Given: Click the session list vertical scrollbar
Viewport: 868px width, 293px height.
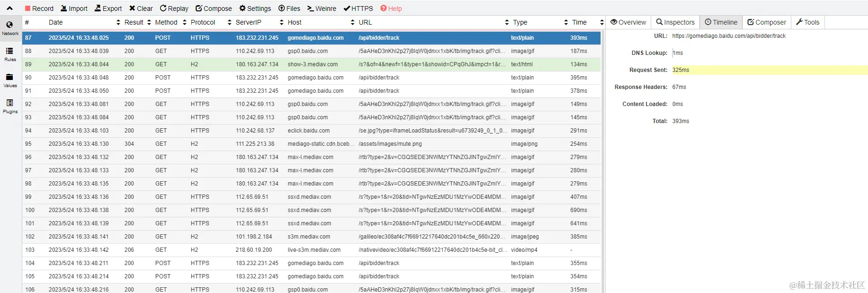Looking at the screenshot, I should tap(603, 161).
